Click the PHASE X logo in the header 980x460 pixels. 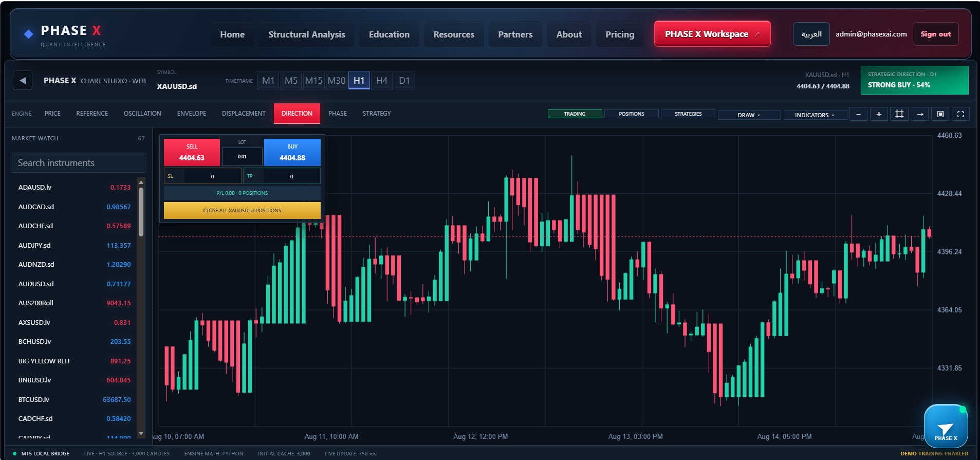[x=64, y=35]
